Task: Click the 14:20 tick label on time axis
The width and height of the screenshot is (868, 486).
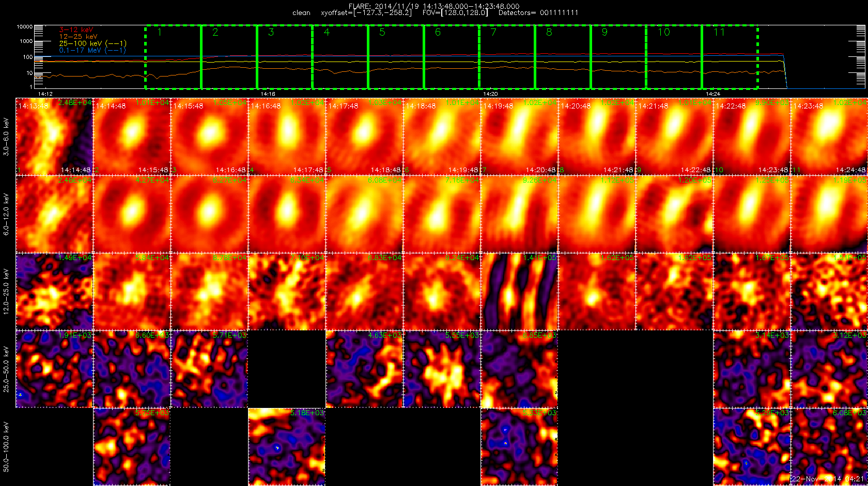Action: tap(490, 94)
